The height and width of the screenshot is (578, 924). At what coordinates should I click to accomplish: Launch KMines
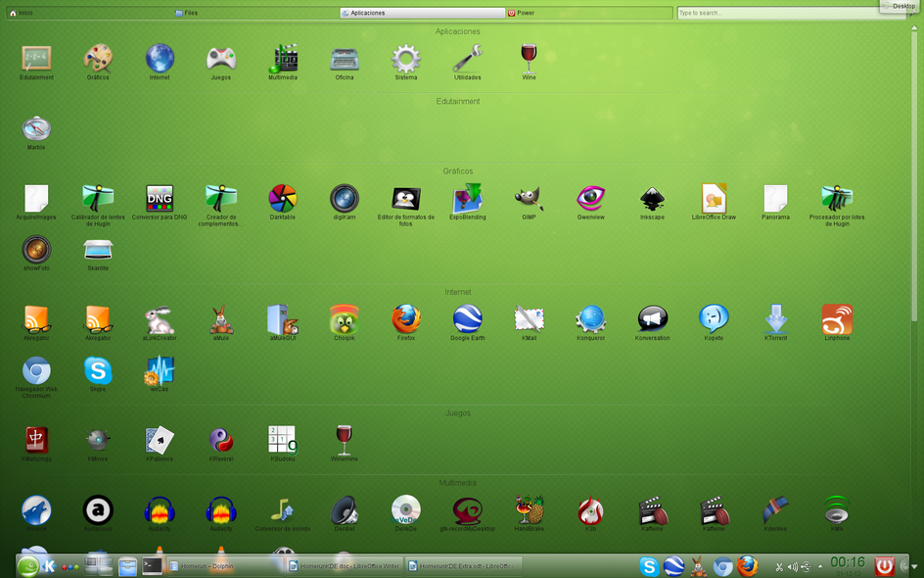[98, 444]
